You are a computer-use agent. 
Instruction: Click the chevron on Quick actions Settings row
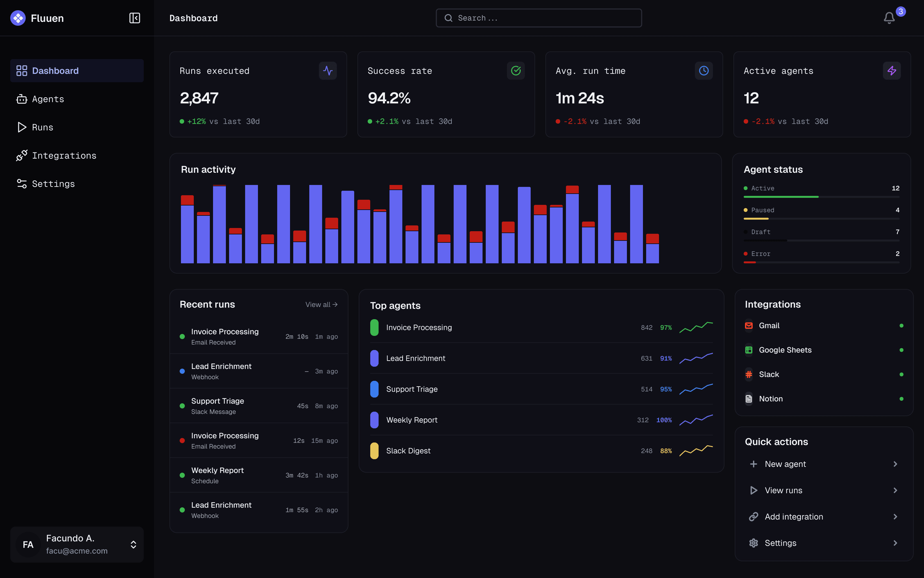[895, 543]
